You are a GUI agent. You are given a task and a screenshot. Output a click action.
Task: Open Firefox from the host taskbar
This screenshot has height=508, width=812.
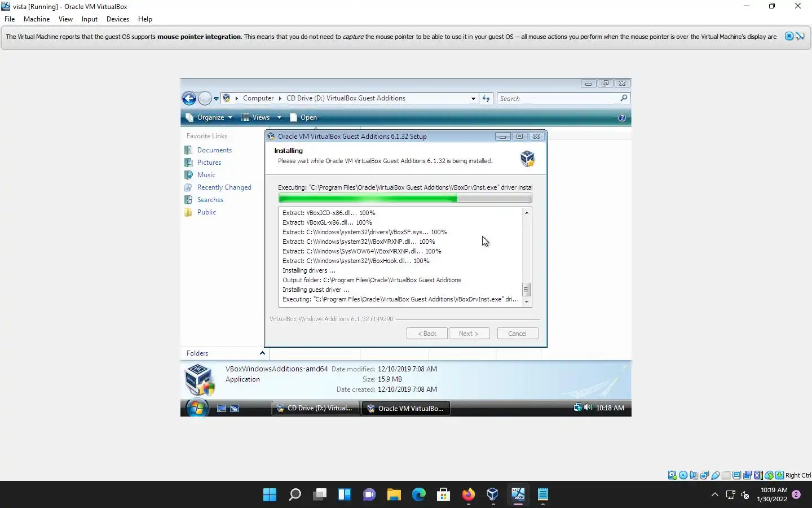pos(469,495)
